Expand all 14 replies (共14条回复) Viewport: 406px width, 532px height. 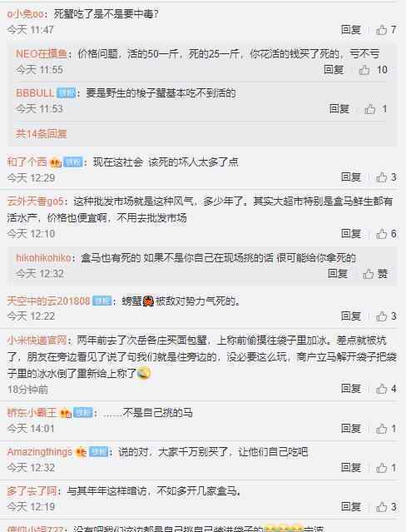(41, 134)
